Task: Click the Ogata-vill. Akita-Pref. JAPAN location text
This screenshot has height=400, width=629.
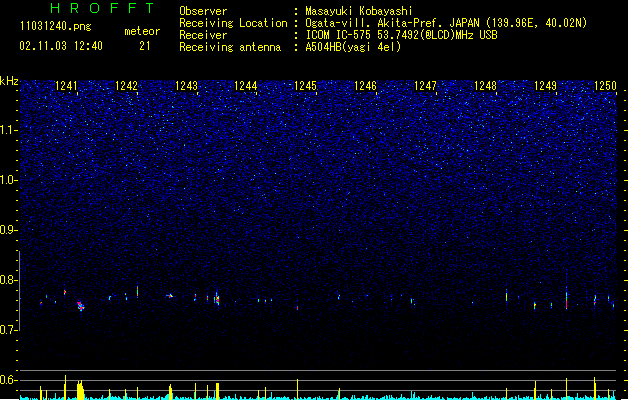Action: tap(446, 23)
